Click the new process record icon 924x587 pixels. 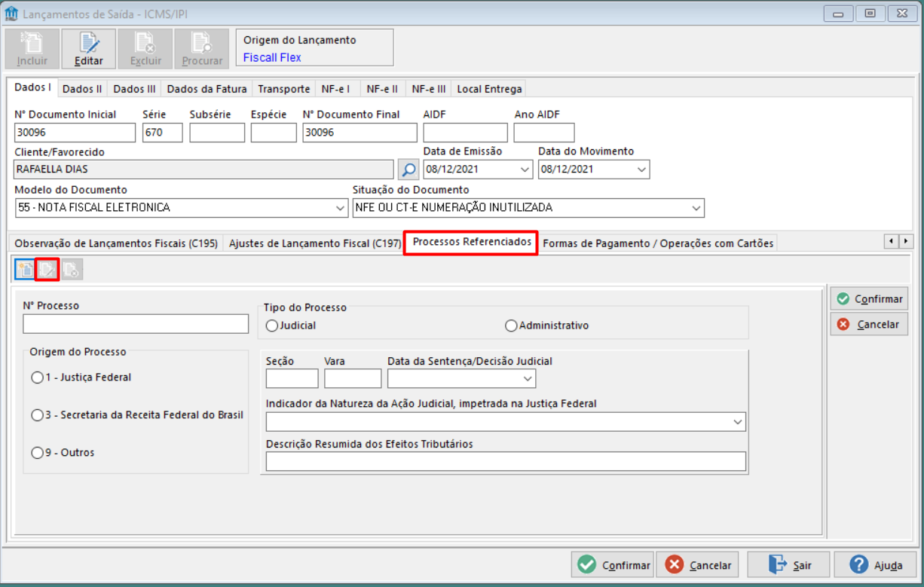pos(24,269)
